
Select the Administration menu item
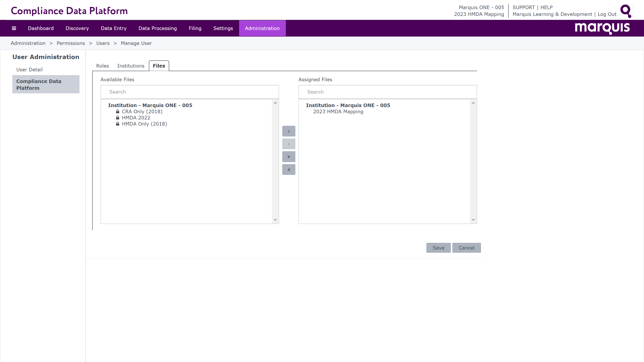pyautogui.click(x=262, y=28)
